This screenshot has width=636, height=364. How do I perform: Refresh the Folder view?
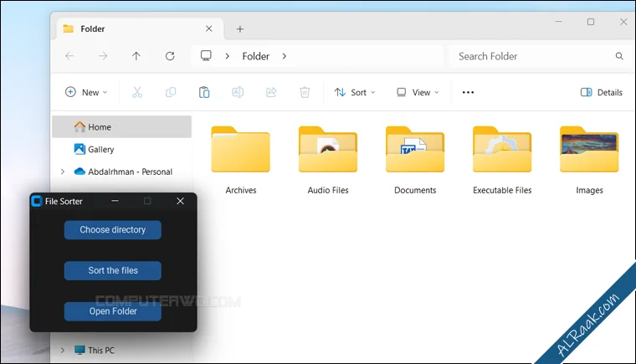pos(170,56)
